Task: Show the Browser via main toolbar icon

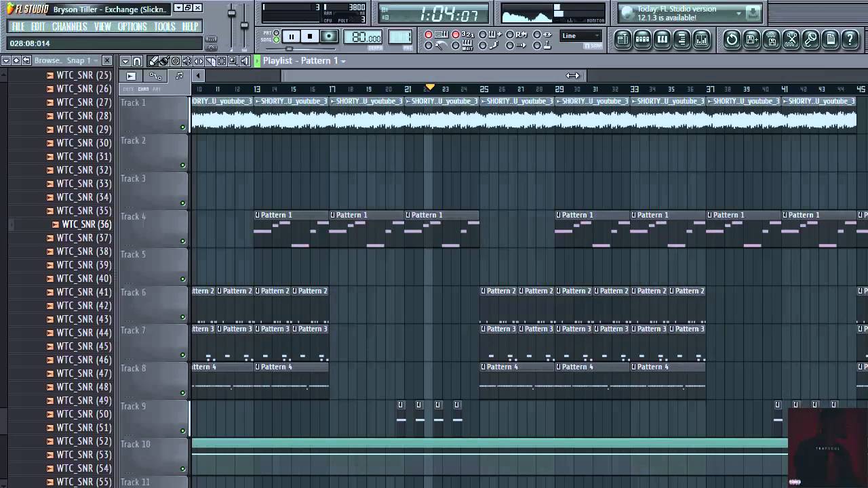Action: click(x=682, y=39)
